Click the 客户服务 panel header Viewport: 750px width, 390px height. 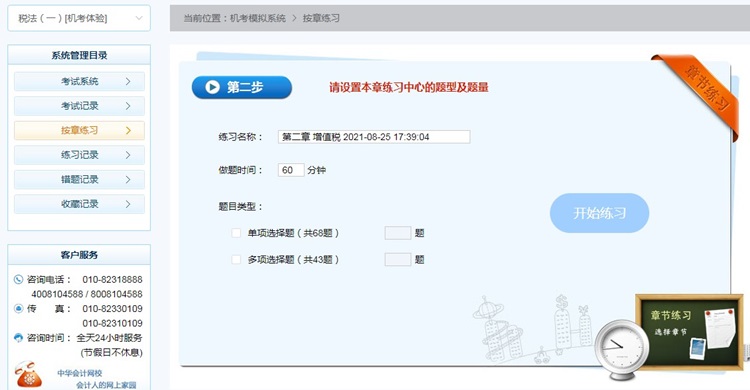79,255
